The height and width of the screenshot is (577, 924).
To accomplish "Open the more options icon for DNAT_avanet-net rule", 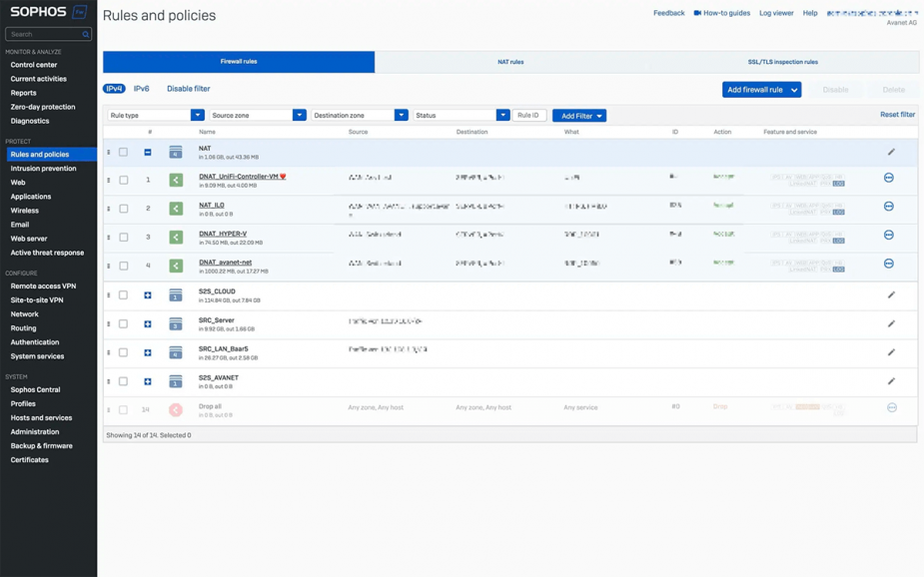I will [x=889, y=264].
